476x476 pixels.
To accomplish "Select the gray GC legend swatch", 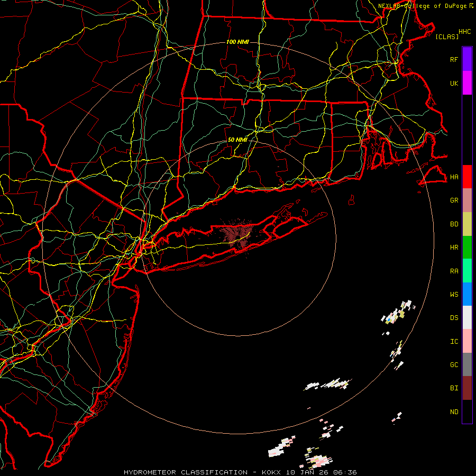I will point(467,364).
